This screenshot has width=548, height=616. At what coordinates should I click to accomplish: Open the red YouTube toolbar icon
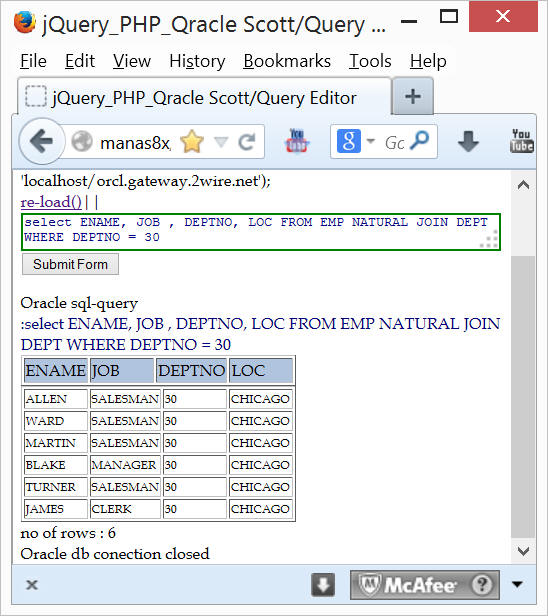[297, 141]
